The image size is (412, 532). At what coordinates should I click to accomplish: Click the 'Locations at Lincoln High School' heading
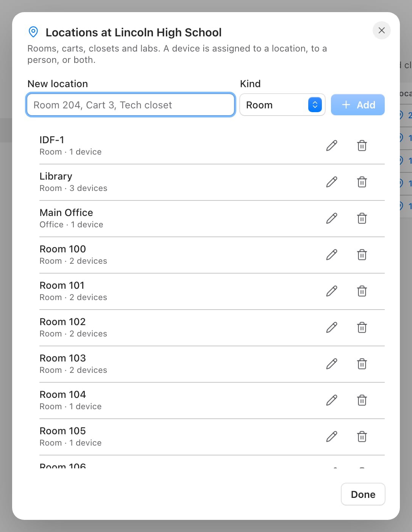click(134, 33)
